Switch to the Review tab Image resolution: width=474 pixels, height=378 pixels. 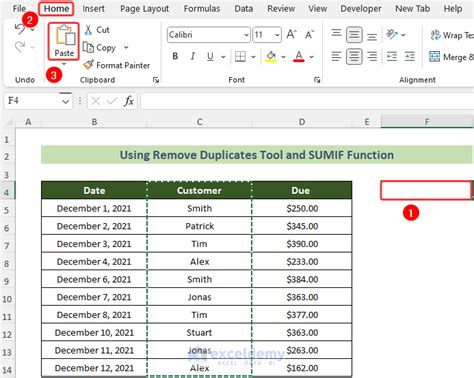(281, 9)
